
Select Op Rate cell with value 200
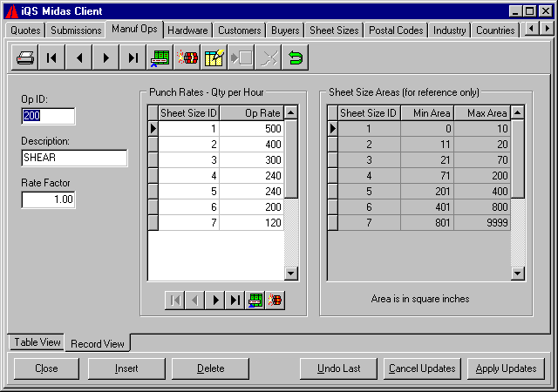tap(252, 207)
